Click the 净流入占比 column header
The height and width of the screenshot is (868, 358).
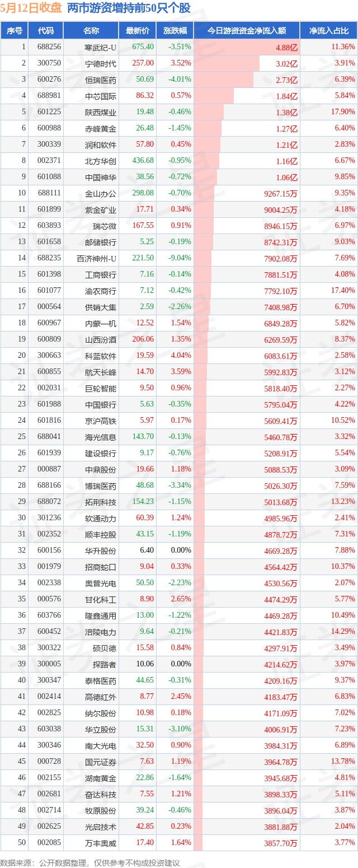[329, 31]
